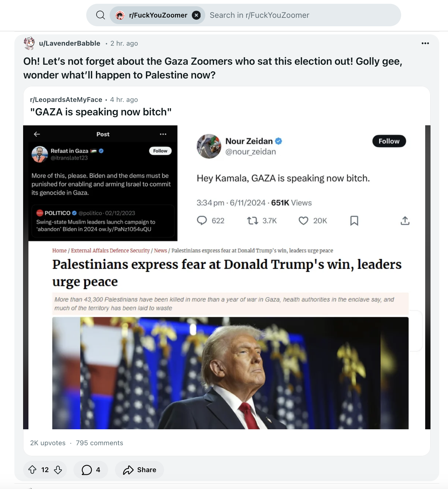Open the post's three-dot options menu

[425, 43]
